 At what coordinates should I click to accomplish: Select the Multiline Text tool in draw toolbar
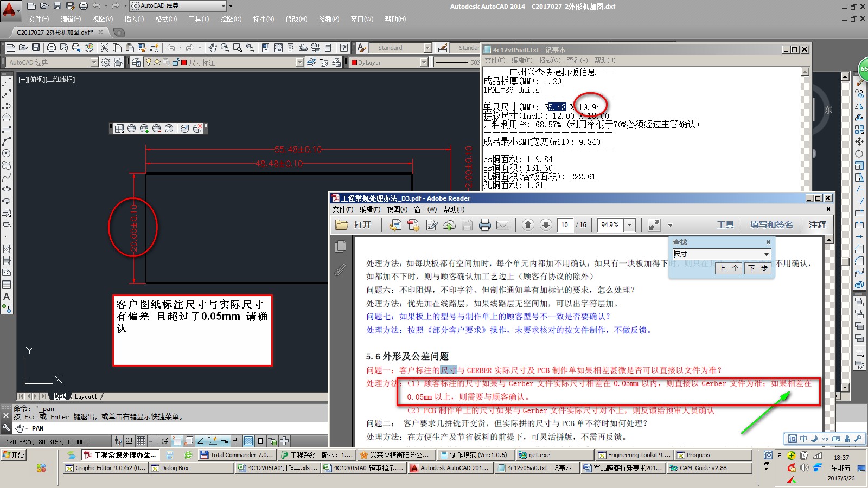click(x=7, y=297)
